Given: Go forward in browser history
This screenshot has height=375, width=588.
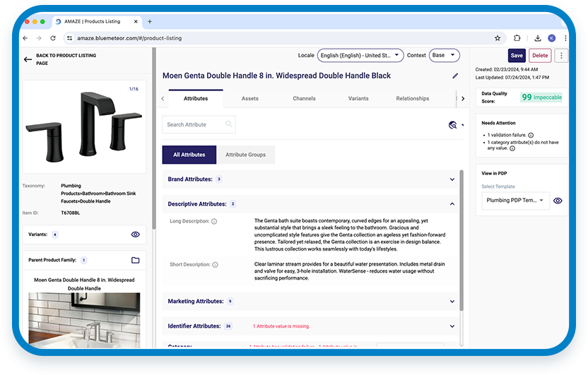Looking at the screenshot, I should coord(39,38).
